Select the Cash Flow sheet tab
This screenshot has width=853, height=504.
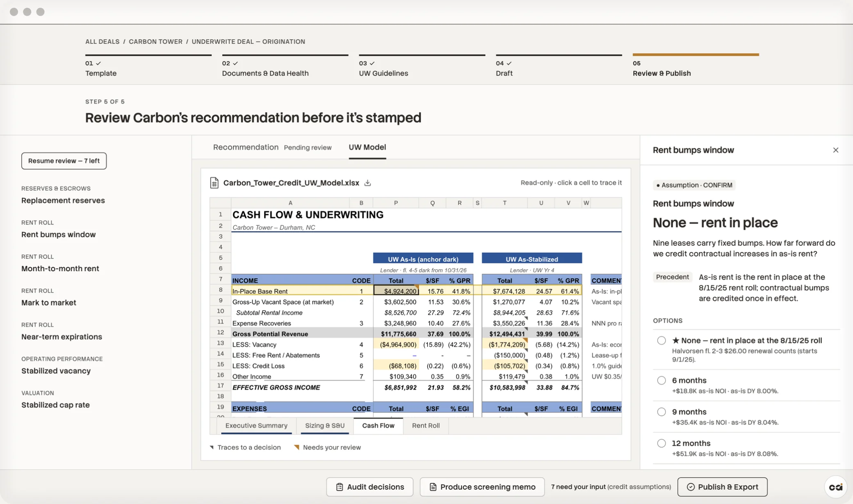(378, 425)
